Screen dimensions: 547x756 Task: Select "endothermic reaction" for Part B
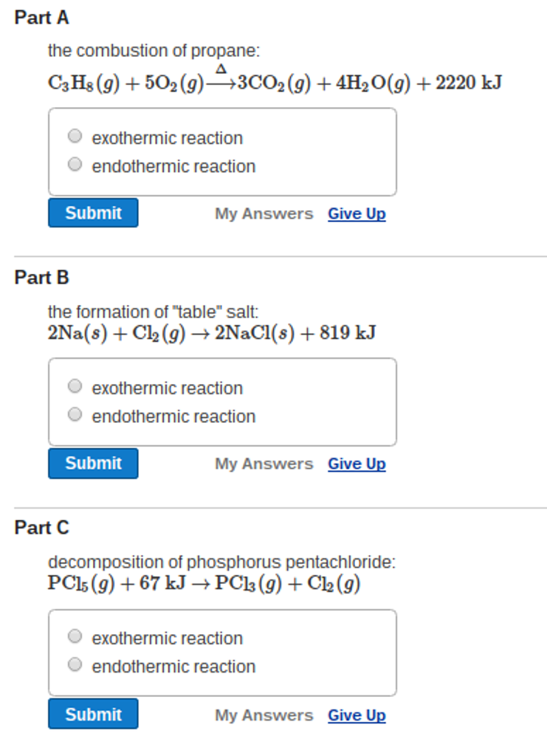point(75,414)
